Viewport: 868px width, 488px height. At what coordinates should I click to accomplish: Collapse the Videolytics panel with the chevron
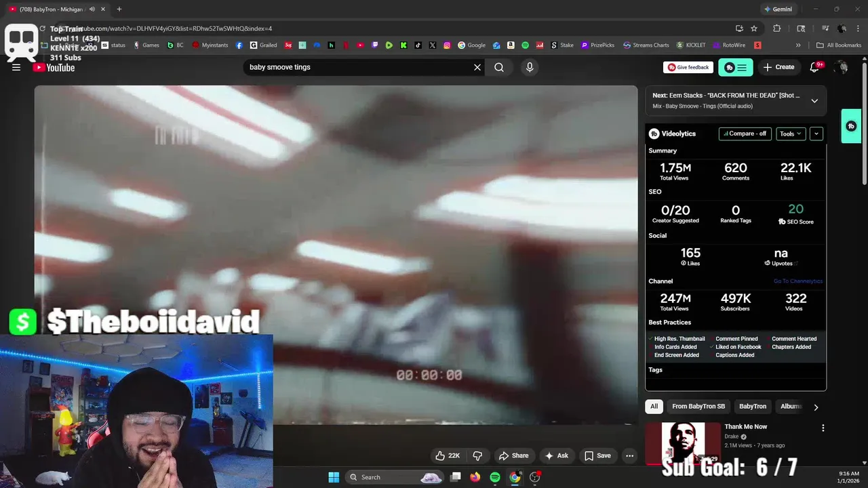(x=816, y=134)
